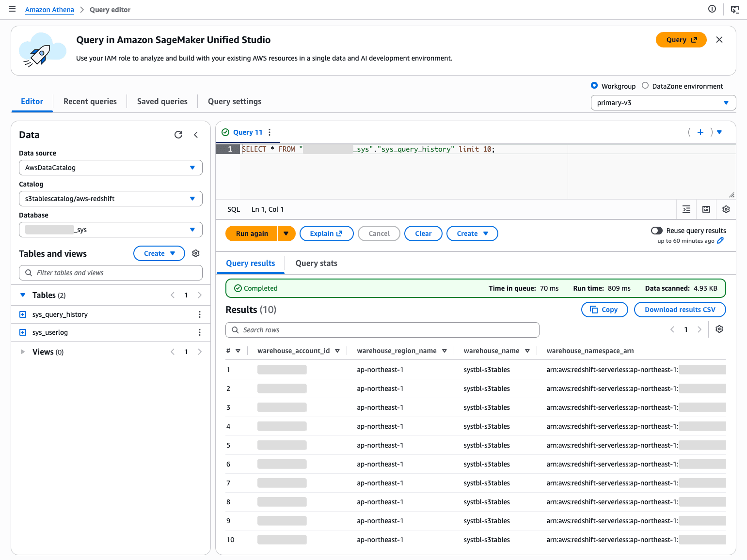Viewport: 747px width, 560px height.
Task: Dismiss the SageMaker Unified Studio banner
Action: pos(719,40)
